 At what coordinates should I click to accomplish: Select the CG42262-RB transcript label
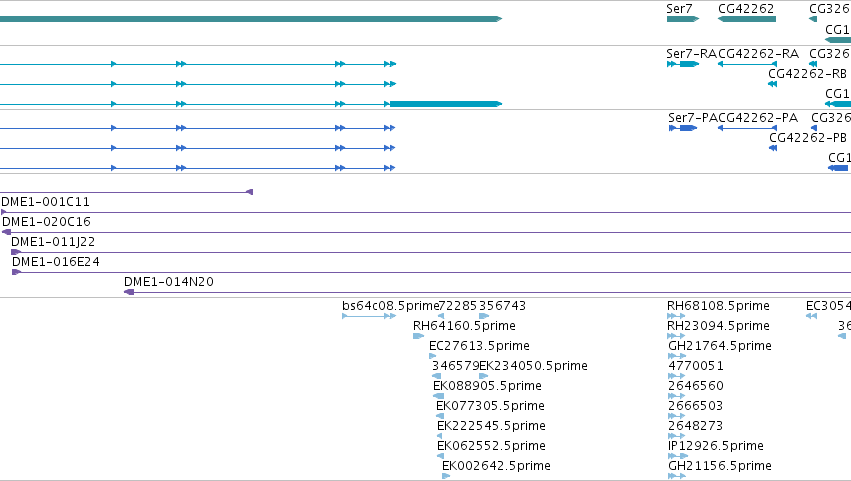point(808,74)
